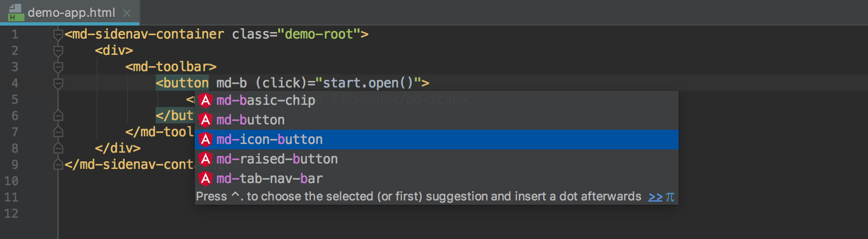Click line number 4 in gutter
The image size is (868, 239).
tap(15, 84)
